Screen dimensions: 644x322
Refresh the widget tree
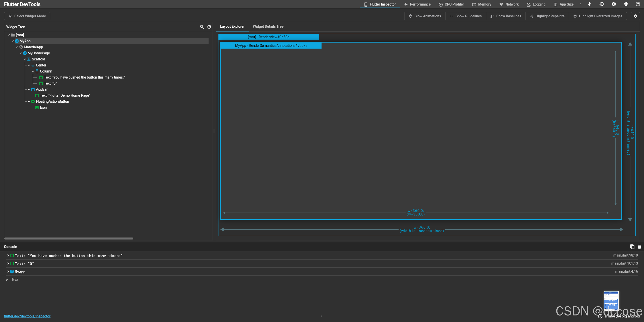209,27
